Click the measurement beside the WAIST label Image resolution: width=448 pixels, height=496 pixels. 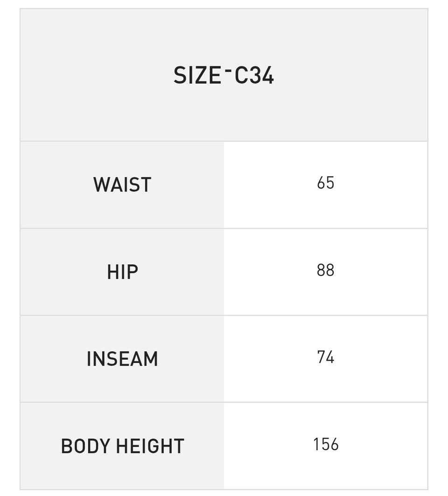pyautogui.click(x=325, y=183)
